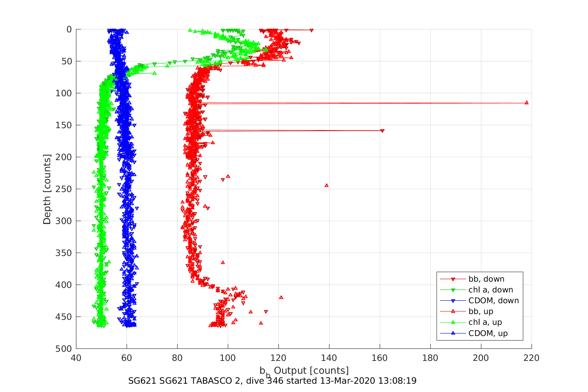Viewport: 588px width, 392px height.
Task: Click the 'Depth [counts]' y-axis label
Action: [x=47, y=189]
